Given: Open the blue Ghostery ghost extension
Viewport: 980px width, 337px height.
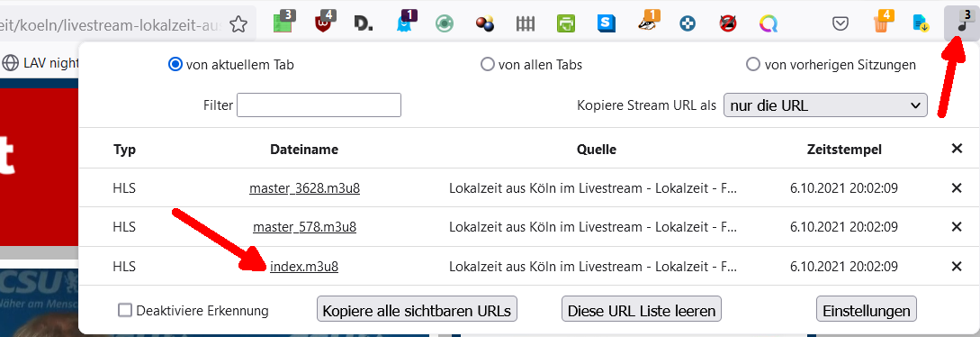Looking at the screenshot, I should pos(406,23).
